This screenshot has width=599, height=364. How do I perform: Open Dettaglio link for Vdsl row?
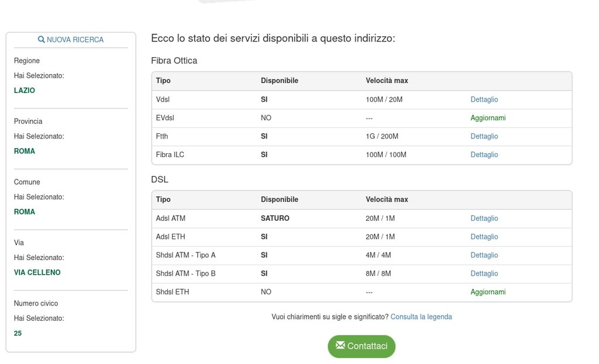(x=484, y=99)
